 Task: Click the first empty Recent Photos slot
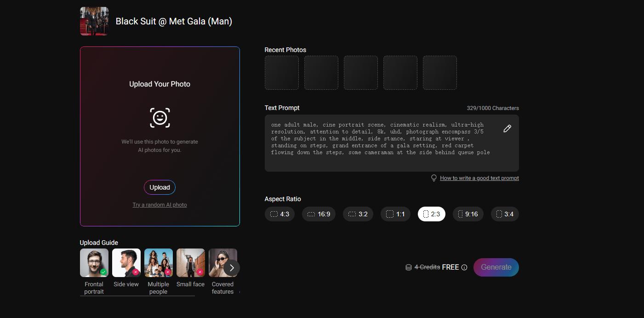(x=282, y=73)
